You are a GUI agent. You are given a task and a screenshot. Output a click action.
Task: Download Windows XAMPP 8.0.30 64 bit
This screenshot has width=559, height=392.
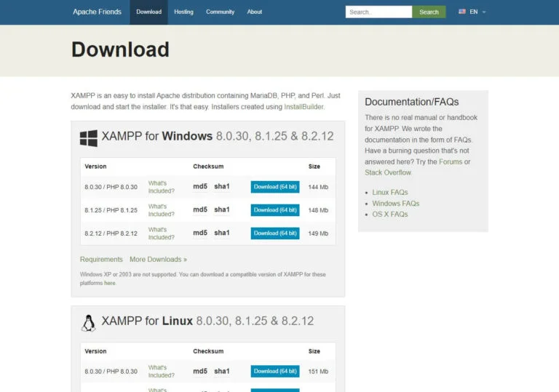tap(275, 187)
